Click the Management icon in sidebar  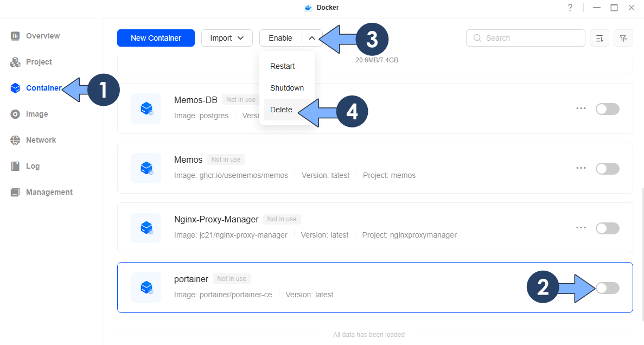coord(15,192)
